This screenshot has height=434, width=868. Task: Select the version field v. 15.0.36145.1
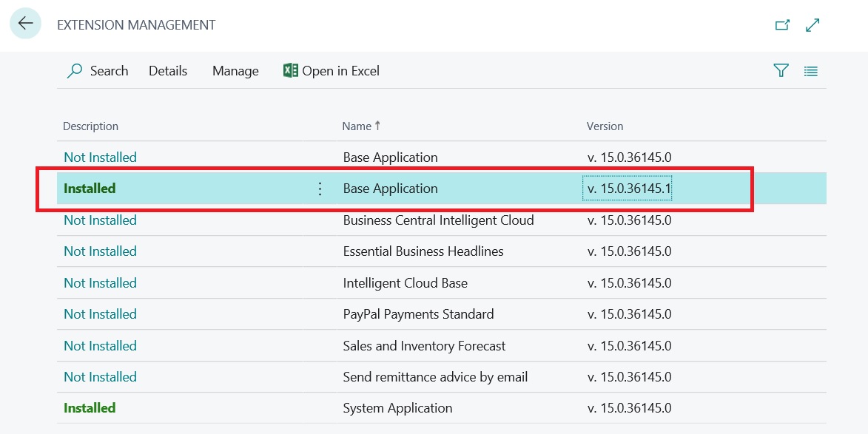click(x=628, y=189)
